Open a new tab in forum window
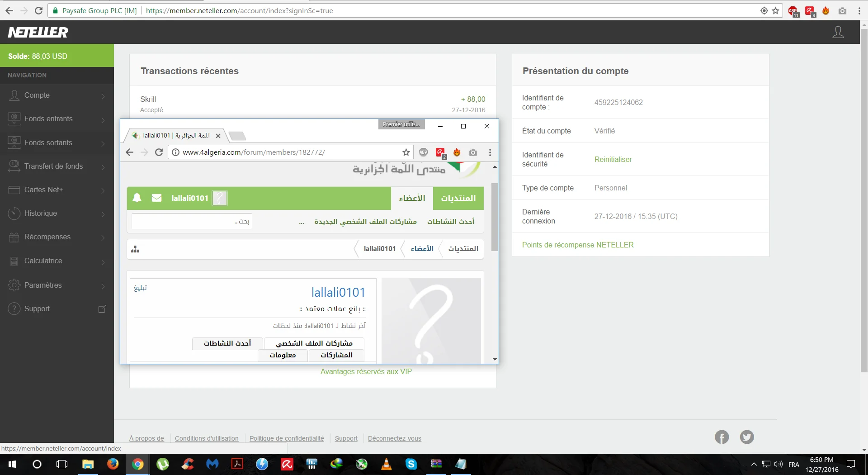 [x=237, y=136]
